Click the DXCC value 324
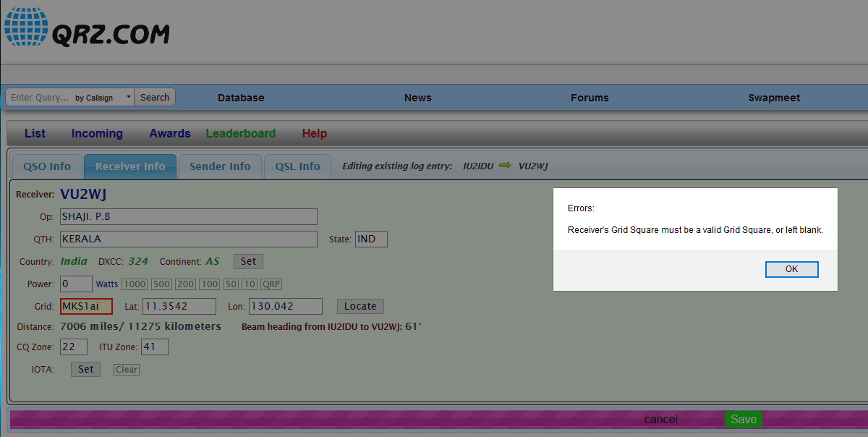This screenshot has width=868, height=437. (x=138, y=261)
